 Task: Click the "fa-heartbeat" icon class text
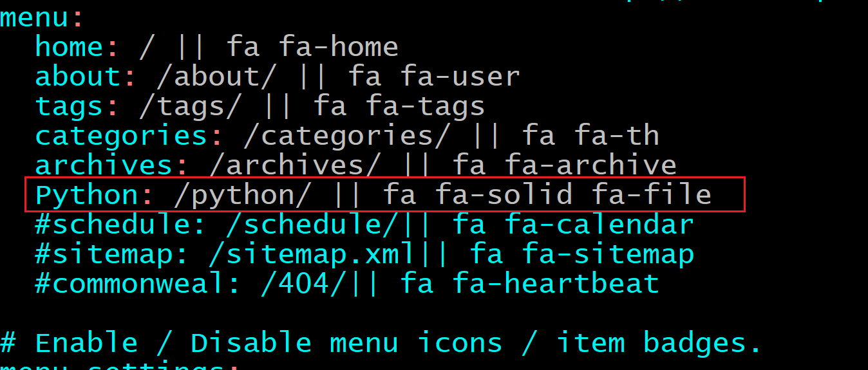click(x=555, y=284)
